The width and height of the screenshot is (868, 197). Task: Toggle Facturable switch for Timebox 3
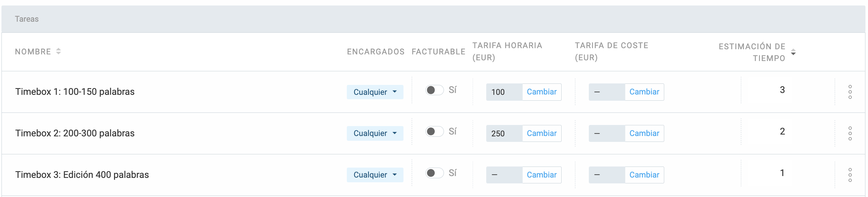click(x=435, y=173)
